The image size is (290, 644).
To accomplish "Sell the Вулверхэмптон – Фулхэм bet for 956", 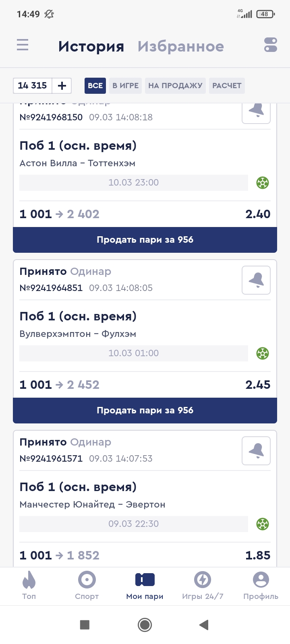I will tap(145, 411).
